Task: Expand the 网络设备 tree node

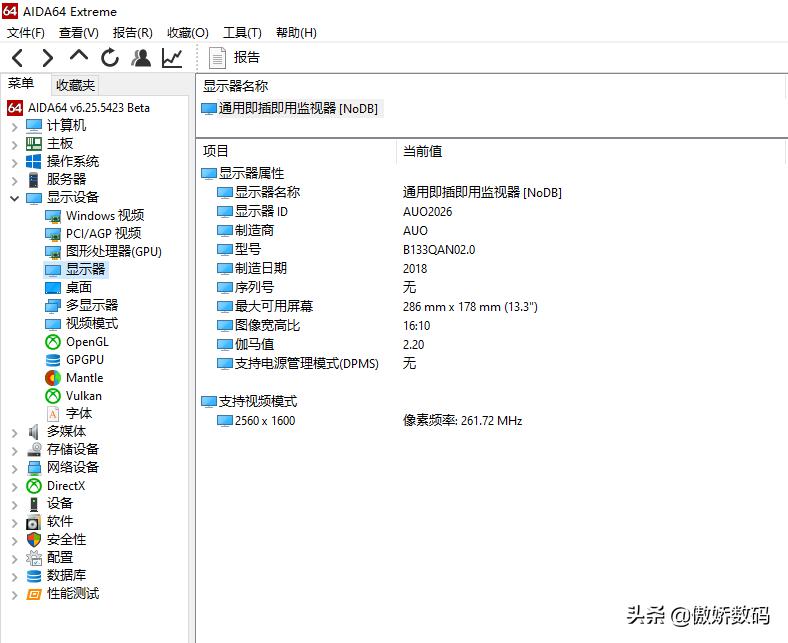Action: [15, 469]
